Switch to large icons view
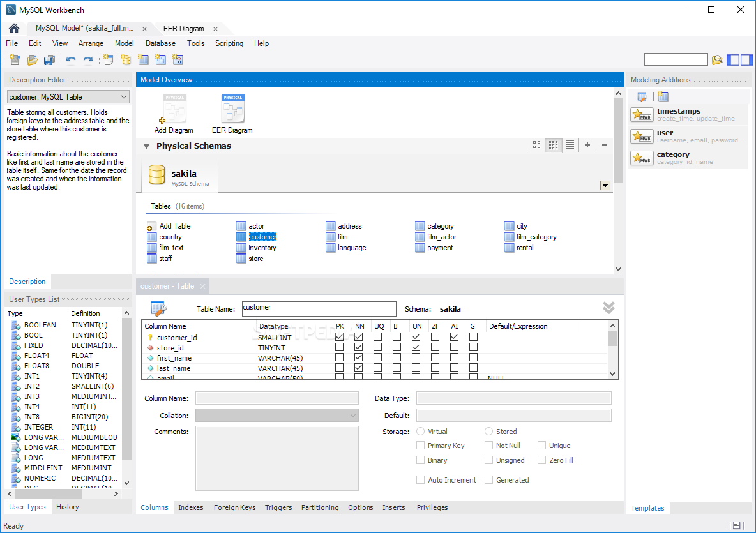 click(536, 144)
